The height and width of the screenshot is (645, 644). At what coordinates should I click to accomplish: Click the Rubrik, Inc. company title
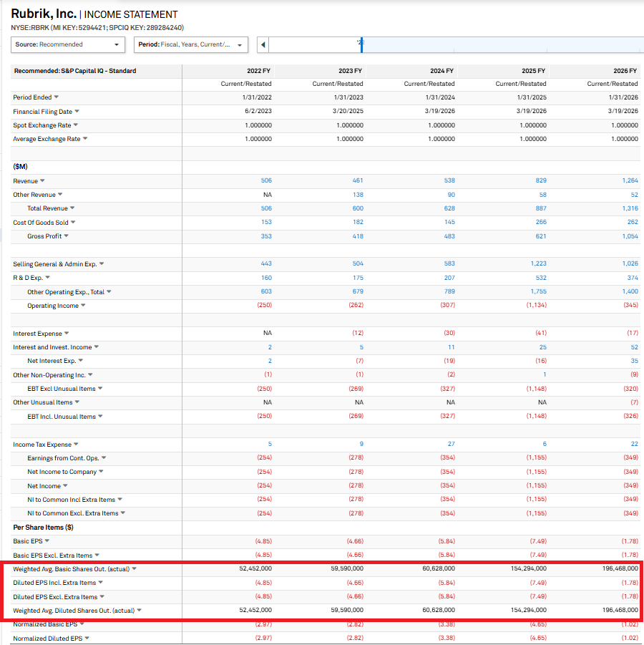tap(44, 14)
